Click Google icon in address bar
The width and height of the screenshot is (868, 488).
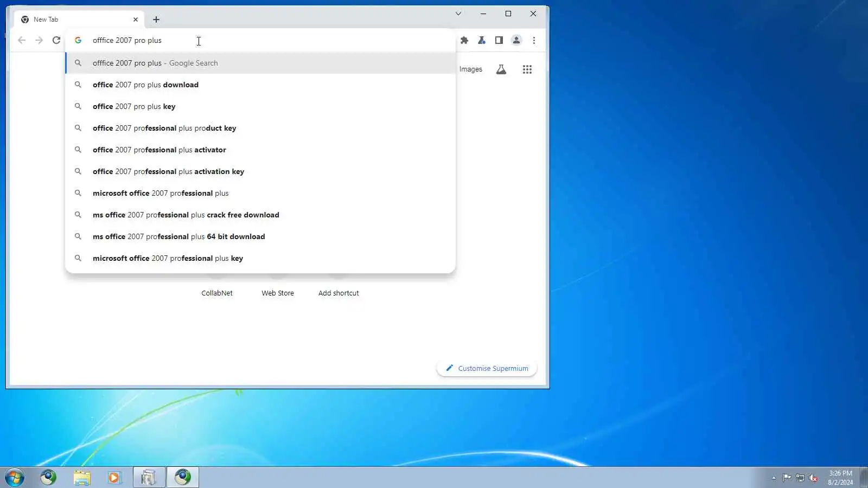78,40
